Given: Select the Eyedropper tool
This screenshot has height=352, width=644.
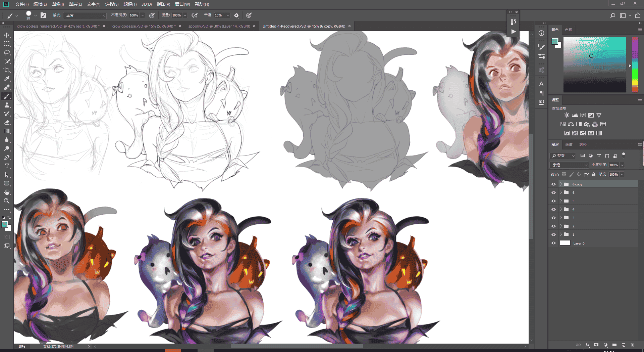Looking at the screenshot, I should 7,79.
